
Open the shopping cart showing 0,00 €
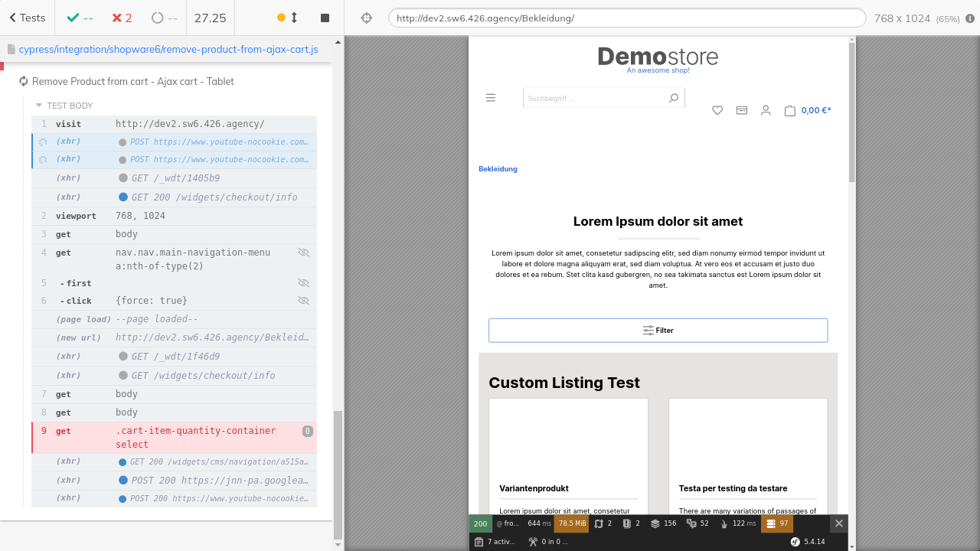[x=808, y=110]
